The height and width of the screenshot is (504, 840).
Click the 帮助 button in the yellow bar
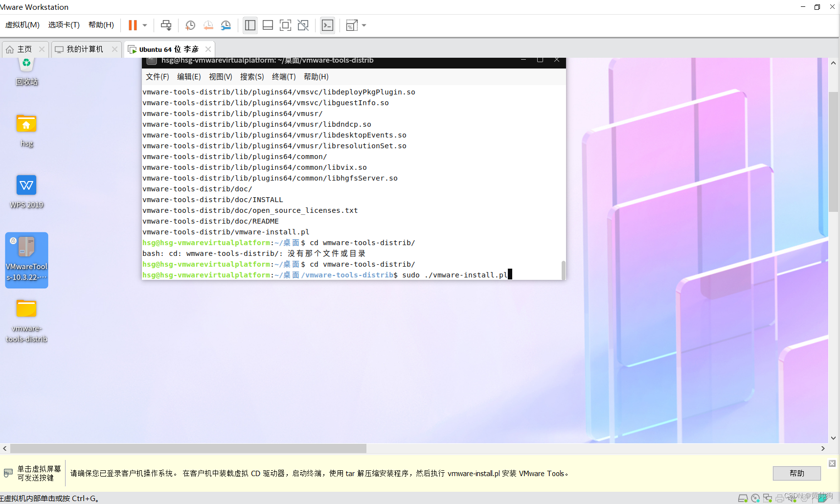click(x=797, y=473)
